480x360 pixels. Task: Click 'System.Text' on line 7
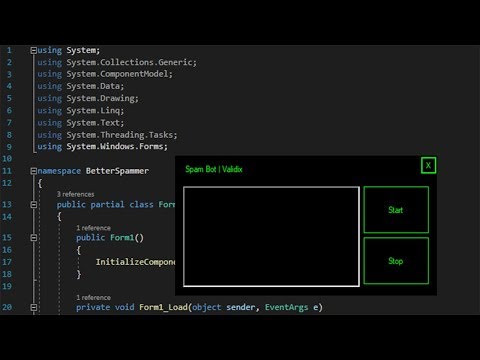pos(93,123)
